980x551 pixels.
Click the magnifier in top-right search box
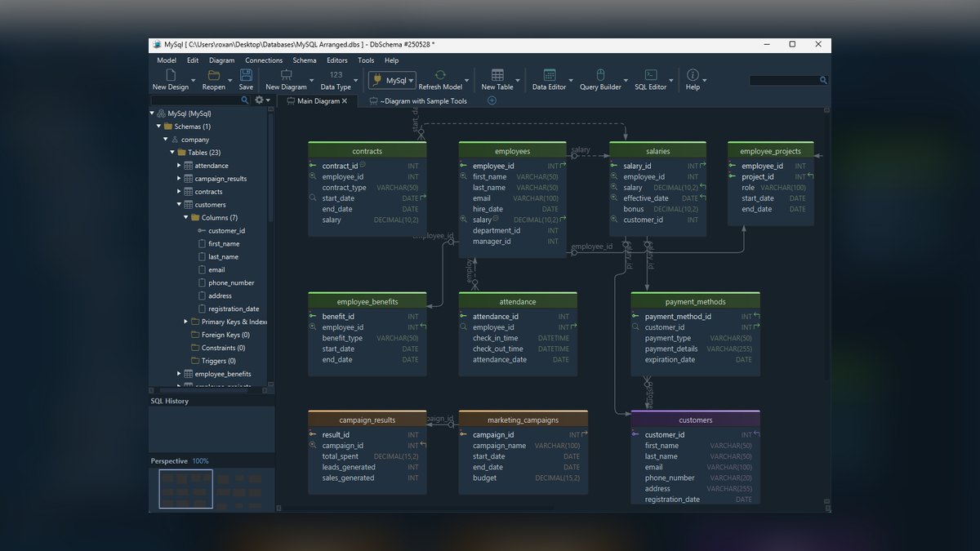pyautogui.click(x=823, y=80)
